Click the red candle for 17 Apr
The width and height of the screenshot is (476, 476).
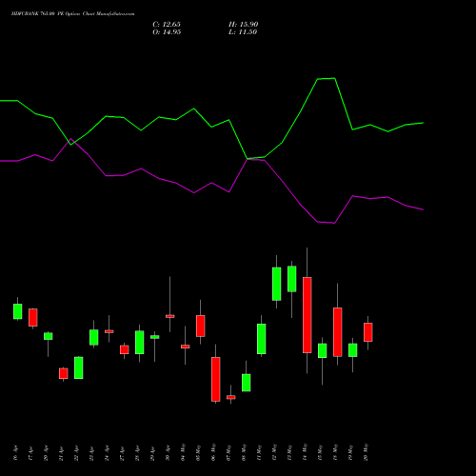(x=33, y=317)
